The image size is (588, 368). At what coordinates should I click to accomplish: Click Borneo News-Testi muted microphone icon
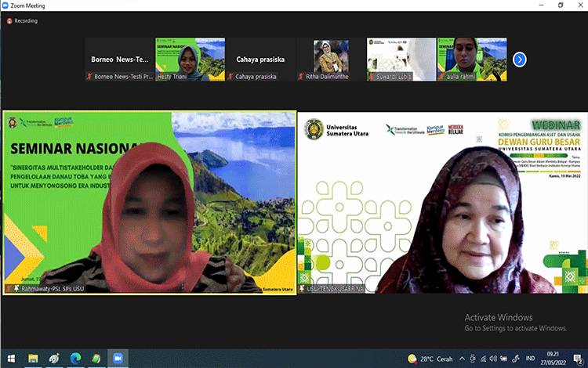pyautogui.click(x=89, y=77)
